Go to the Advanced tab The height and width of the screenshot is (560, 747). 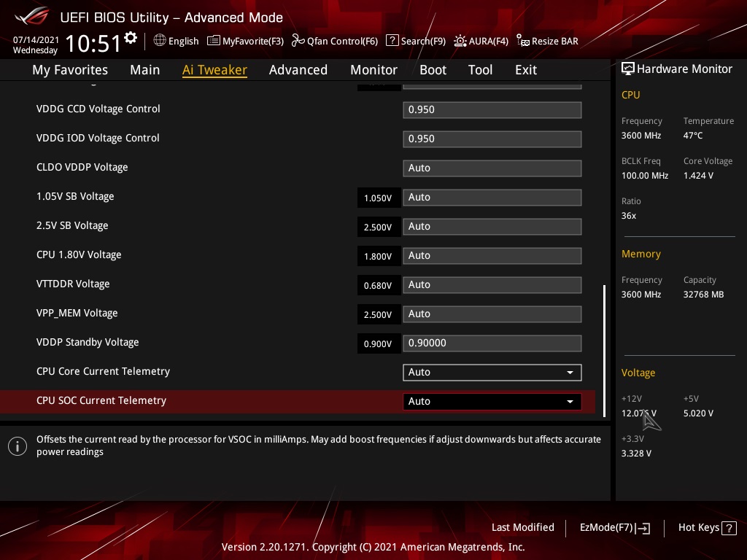tap(298, 70)
